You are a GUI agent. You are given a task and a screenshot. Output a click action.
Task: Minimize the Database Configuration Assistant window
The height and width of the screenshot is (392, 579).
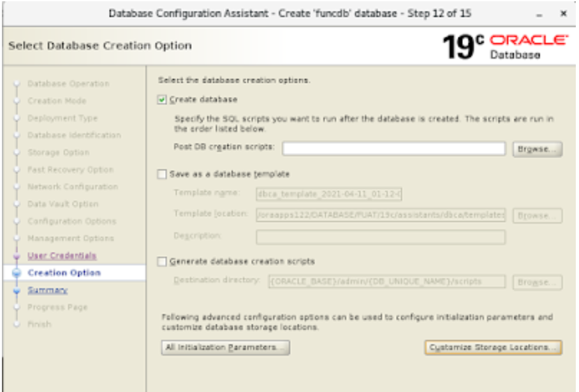(539, 15)
